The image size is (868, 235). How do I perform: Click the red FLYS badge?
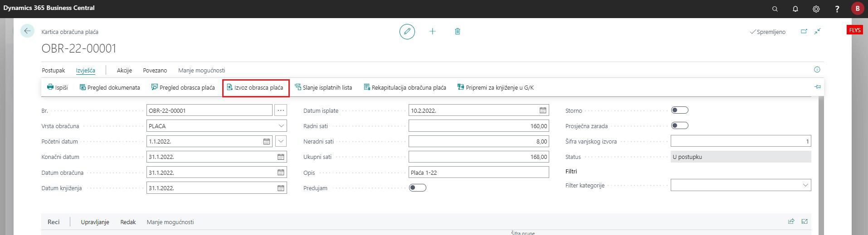(x=855, y=30)
